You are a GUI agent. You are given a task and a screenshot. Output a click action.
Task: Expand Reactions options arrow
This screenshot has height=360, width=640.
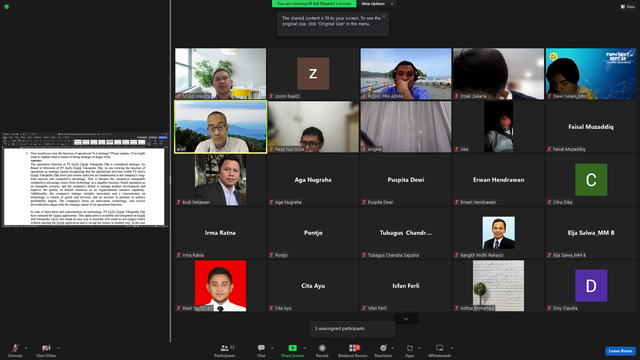coord(393,348)
